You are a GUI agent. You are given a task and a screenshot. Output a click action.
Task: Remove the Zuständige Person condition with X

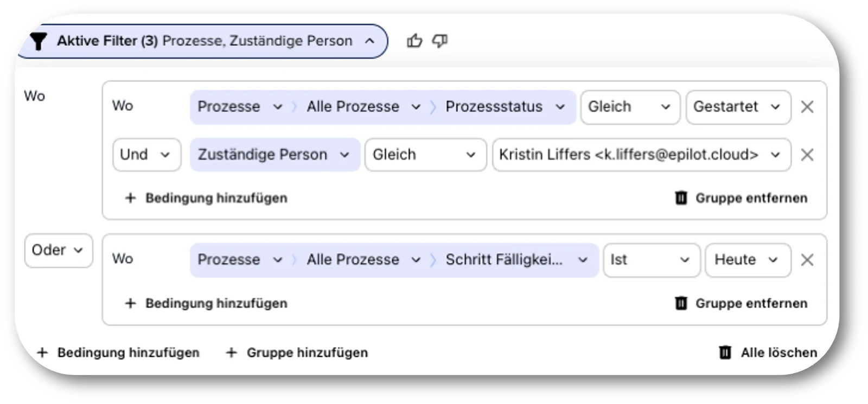pos(807,155)
